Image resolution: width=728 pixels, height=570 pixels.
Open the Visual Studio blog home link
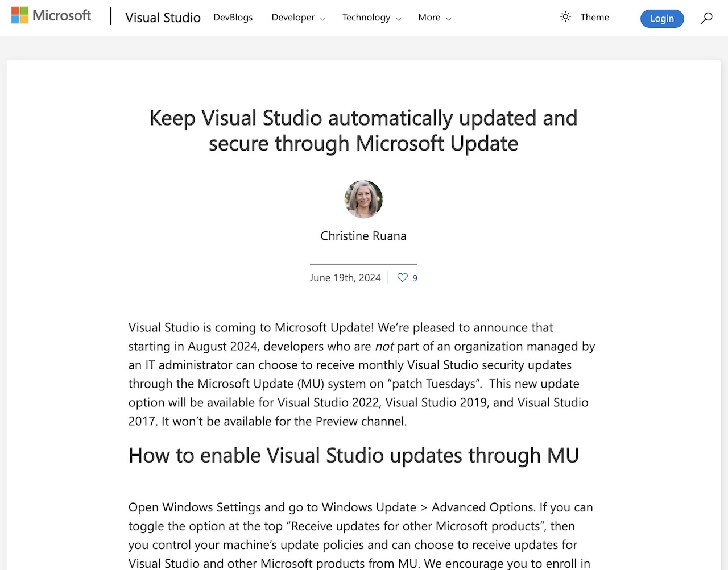[x=163, y=18]
